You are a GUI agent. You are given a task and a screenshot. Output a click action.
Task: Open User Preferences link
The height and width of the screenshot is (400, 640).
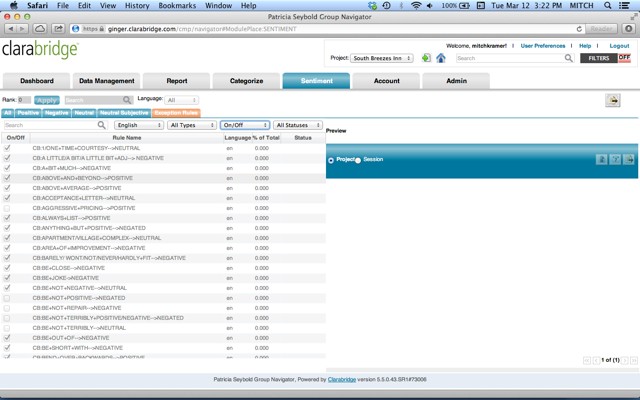(543, 46)
